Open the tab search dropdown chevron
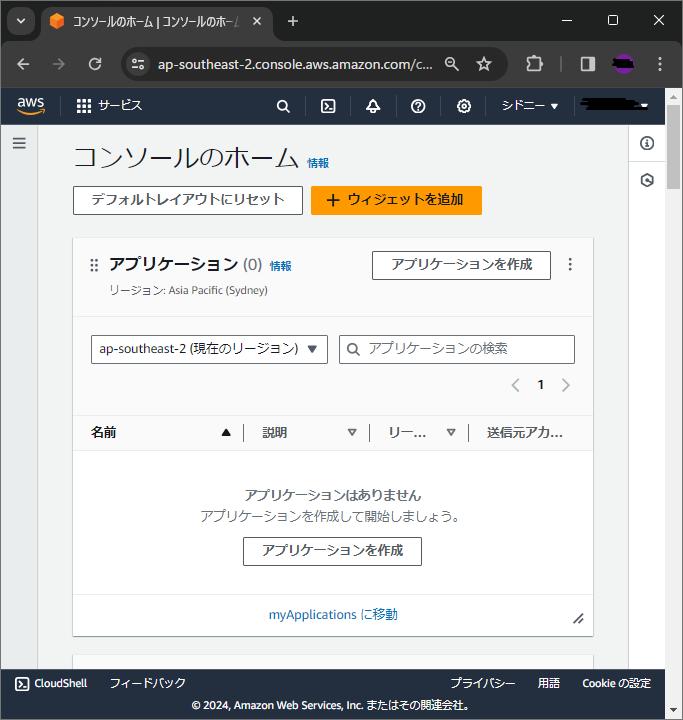Screen dimensions: 683x720 coord(21,21)
